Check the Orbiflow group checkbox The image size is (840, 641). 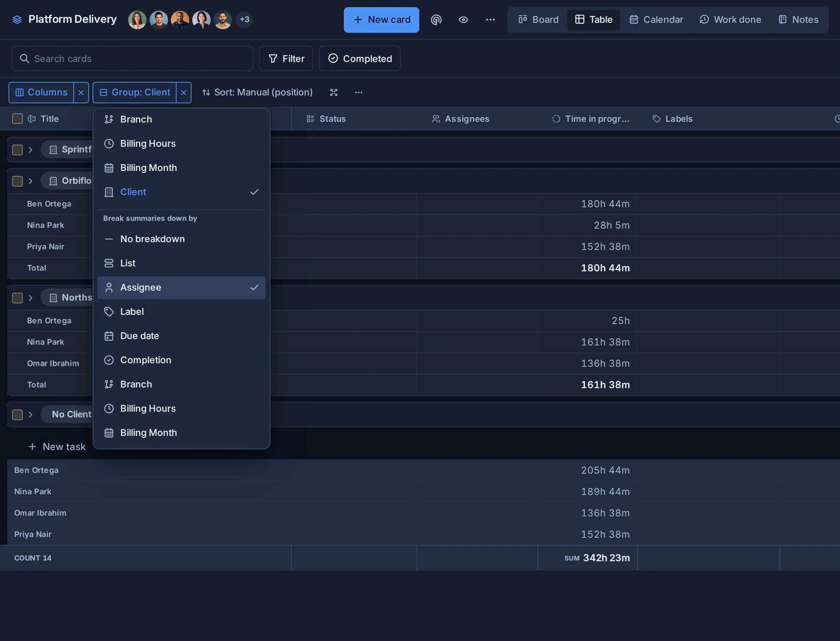(x=17, y=181)
